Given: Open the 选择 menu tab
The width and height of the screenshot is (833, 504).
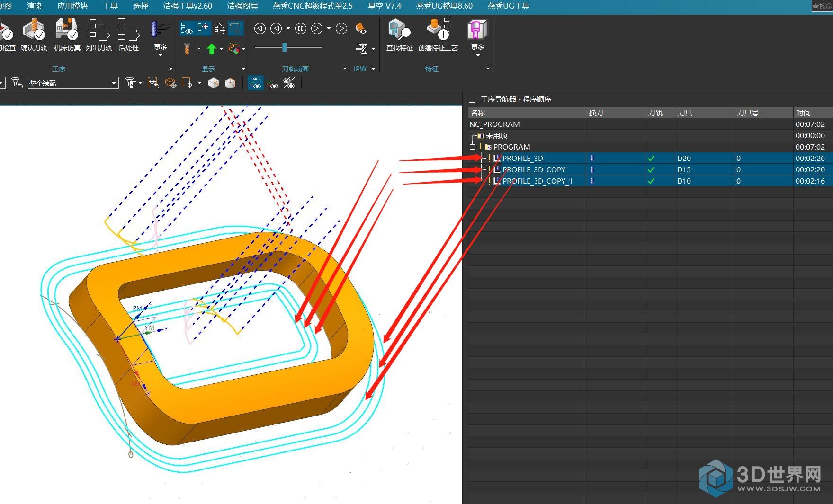Looking at the screenshot, I should 141,6.
